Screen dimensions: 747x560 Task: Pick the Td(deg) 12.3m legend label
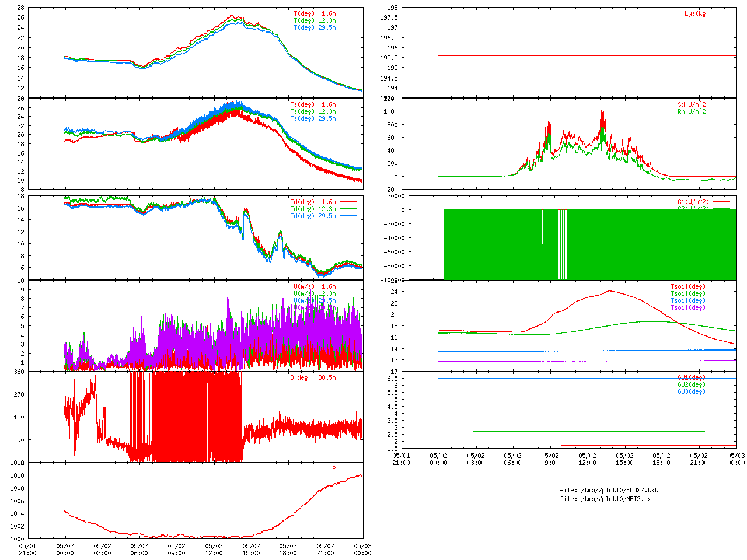tap(313, 209)
